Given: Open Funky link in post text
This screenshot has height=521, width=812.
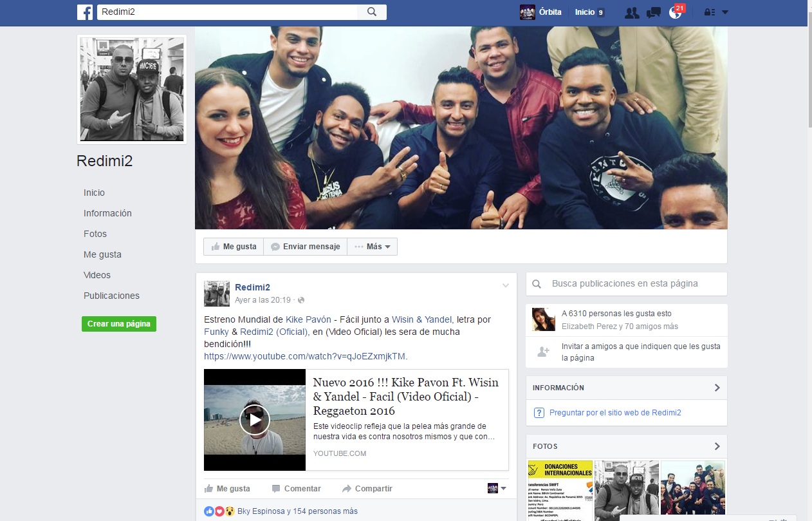Looking at the screenshot, I should coord(216,332).
